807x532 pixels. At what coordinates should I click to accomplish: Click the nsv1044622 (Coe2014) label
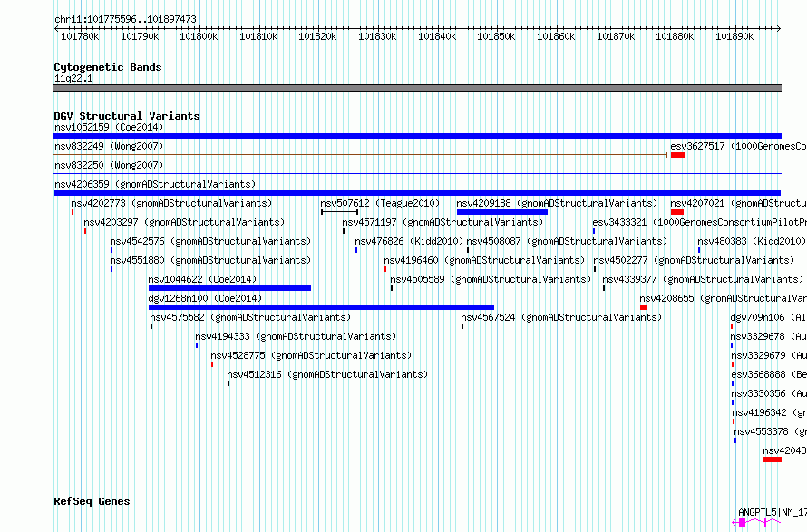[202, 279]
